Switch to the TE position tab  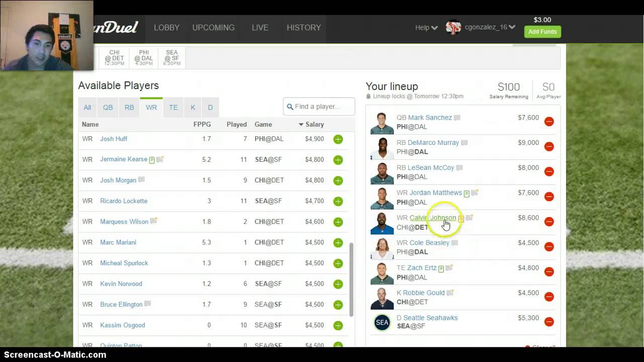173,107
